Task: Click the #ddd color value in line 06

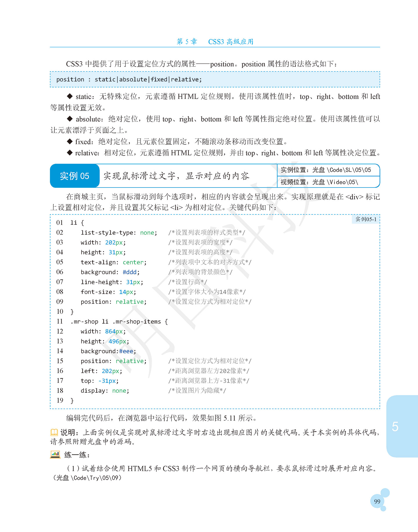Action: (129, 272)
